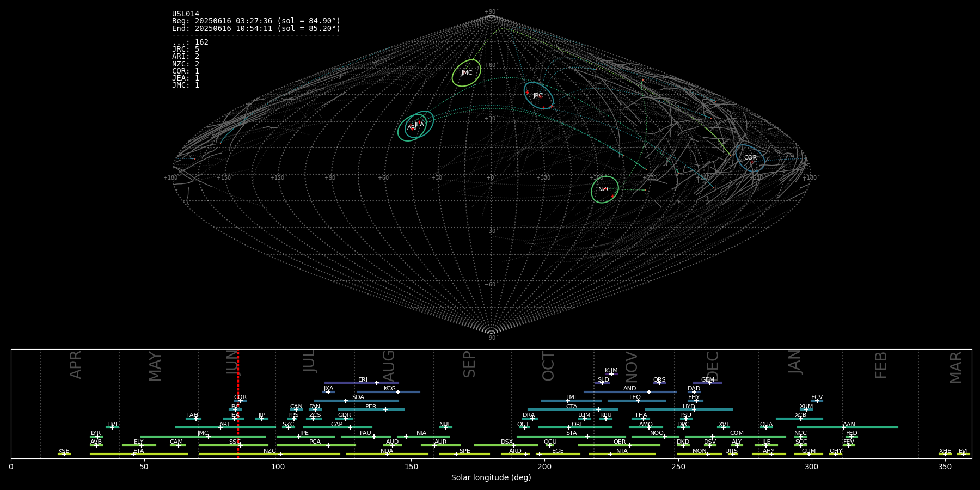
Task: Click the ECV shower label in timeline
Action: click(x=817, y=397)
